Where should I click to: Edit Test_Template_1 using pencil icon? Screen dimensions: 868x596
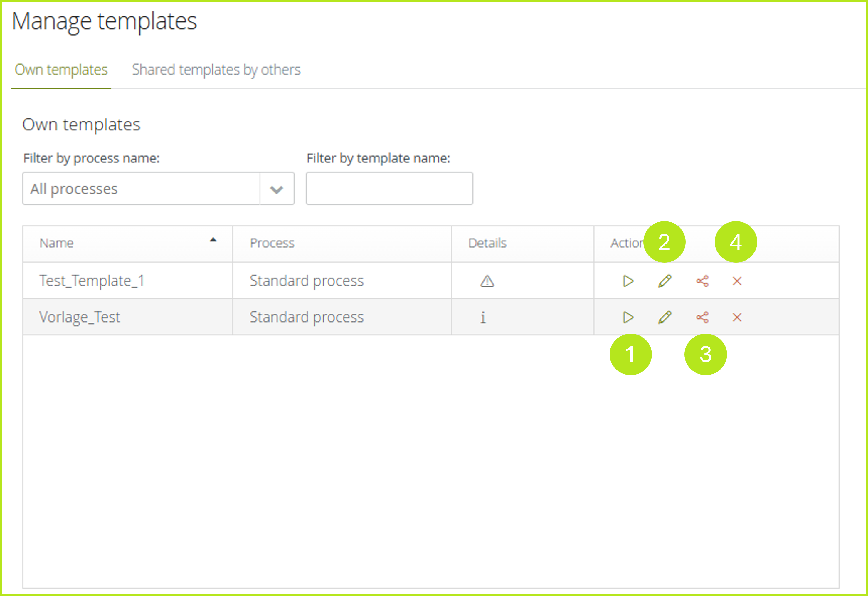665,281
